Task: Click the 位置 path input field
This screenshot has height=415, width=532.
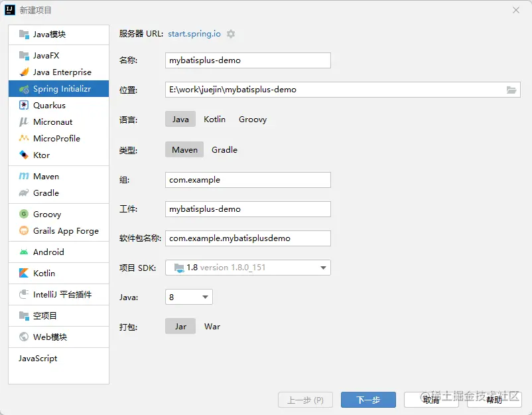Action: click(x=343, y=90)
